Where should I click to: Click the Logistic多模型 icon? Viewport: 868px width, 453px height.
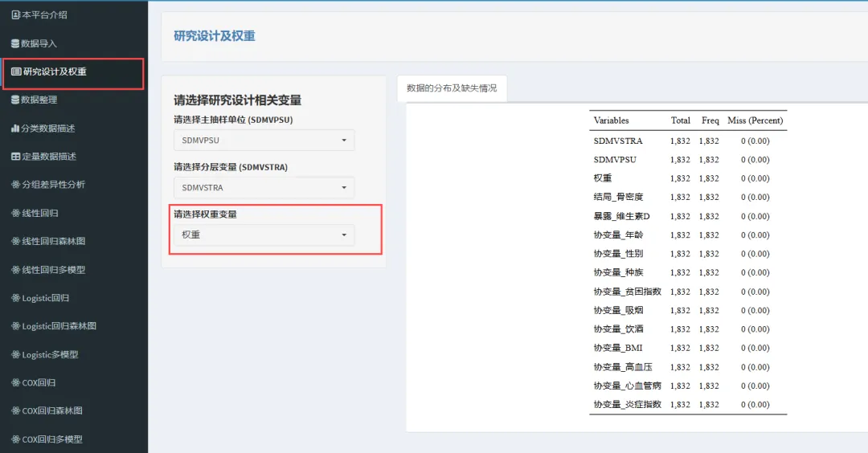click(15, 354)
